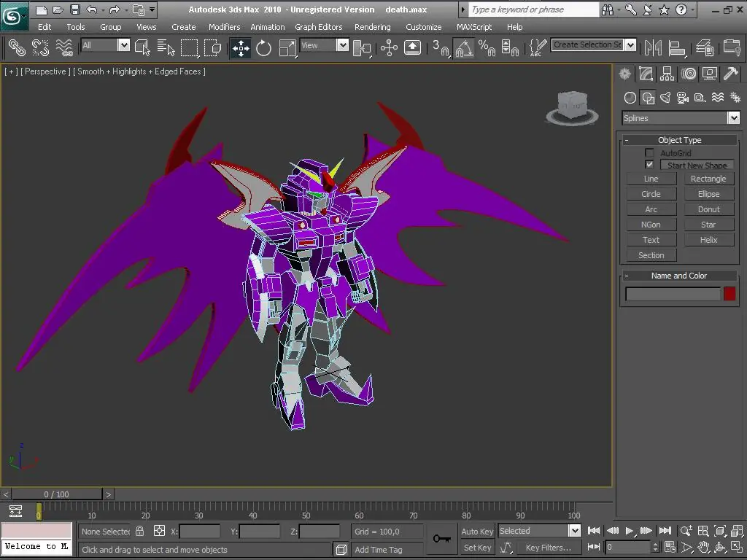Select the Shapes category icon
Image resolution: width=747 pixels, height=560 pixels.
point(648,98)
